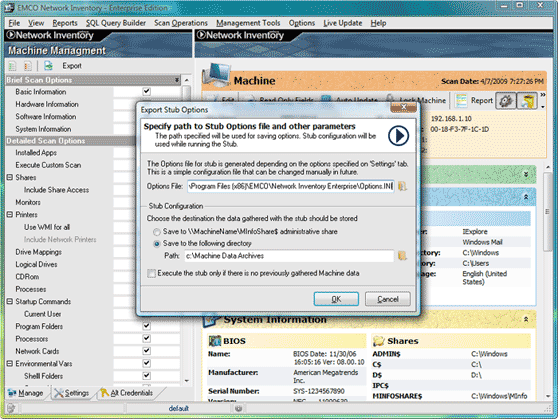
Task: Toggle the Shell Folders checkbox
Action: (146, 376)
